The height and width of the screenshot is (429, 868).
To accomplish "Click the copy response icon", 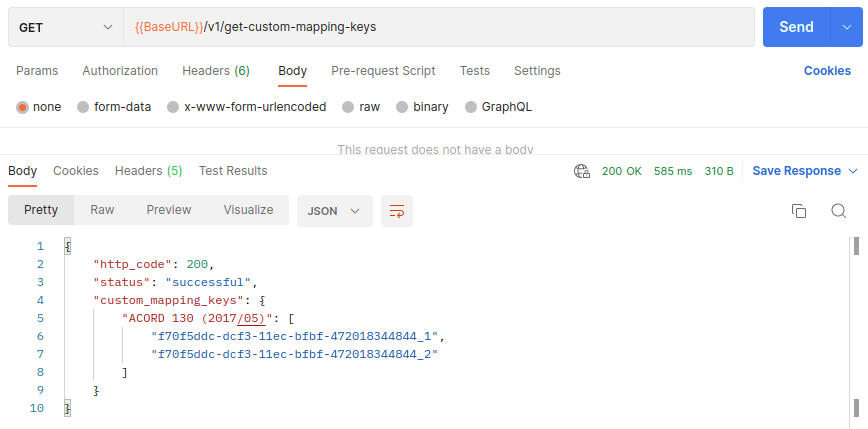I will [798, 211].
